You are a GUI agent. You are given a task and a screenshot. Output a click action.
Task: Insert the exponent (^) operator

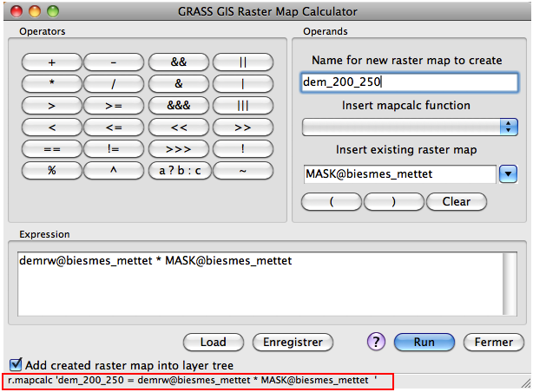pyautogui.click(x=115, y=170)
